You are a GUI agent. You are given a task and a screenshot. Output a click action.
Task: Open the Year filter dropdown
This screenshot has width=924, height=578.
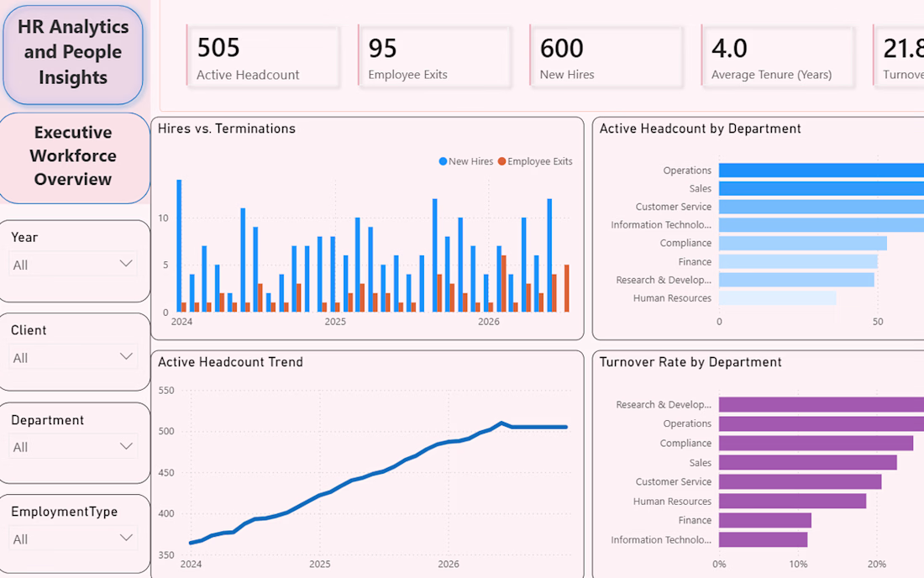pyautogui.click(x=73, y=264)
